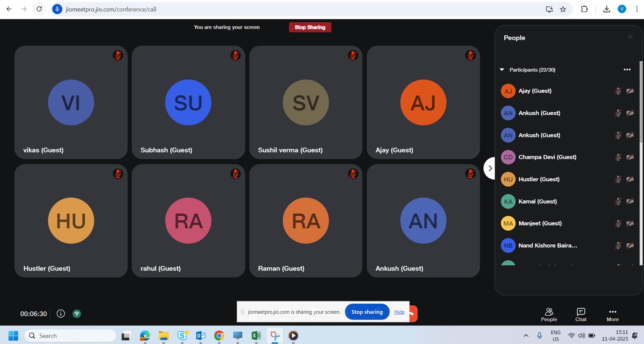Click the People icon in bottom bar
644x344 pixels.
(548, 314)
